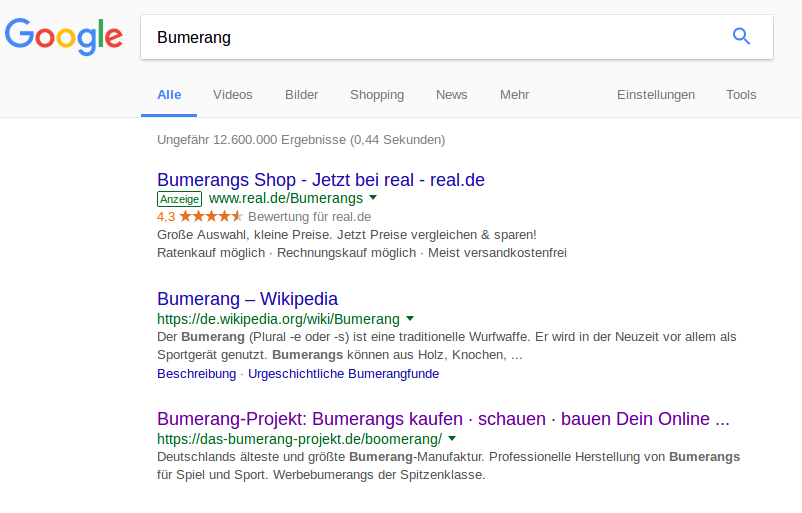Open the Bumerang – Wikipedia result

(x=248, y=299)
